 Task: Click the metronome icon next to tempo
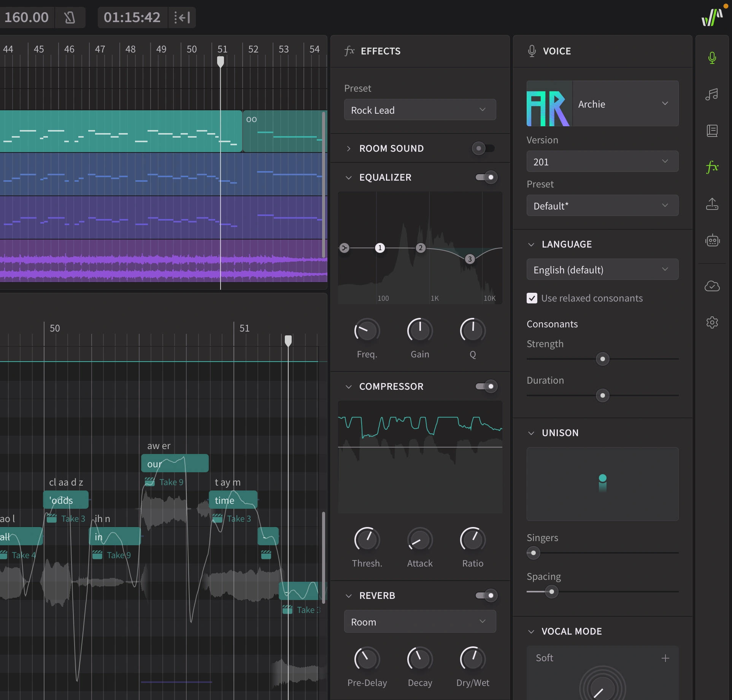point(70,17)
